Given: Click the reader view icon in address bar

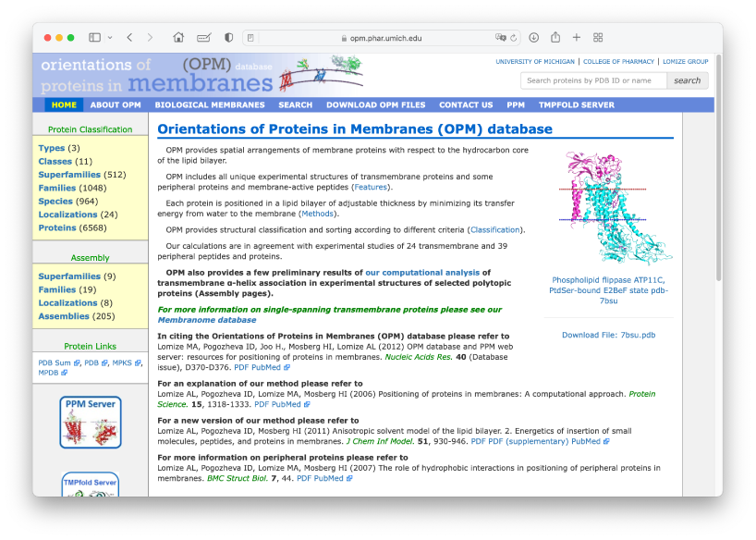Looking at the screenshot, I should coord(250,38).
